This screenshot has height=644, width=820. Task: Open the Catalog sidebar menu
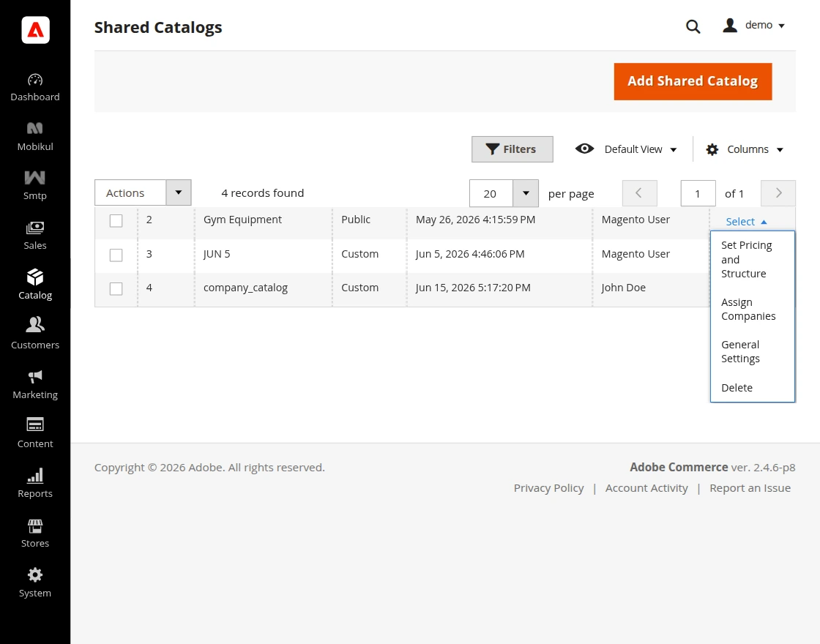(x=35, y=285)
